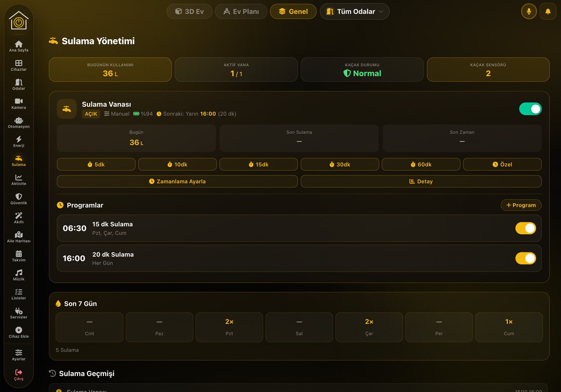Switch to the Ev Planı tab

pos(241,12)
